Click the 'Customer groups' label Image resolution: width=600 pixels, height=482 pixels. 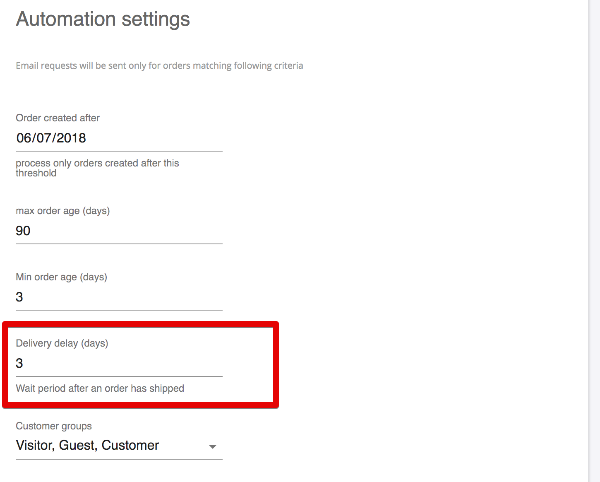pyautogui.click(x=54, y=426)
